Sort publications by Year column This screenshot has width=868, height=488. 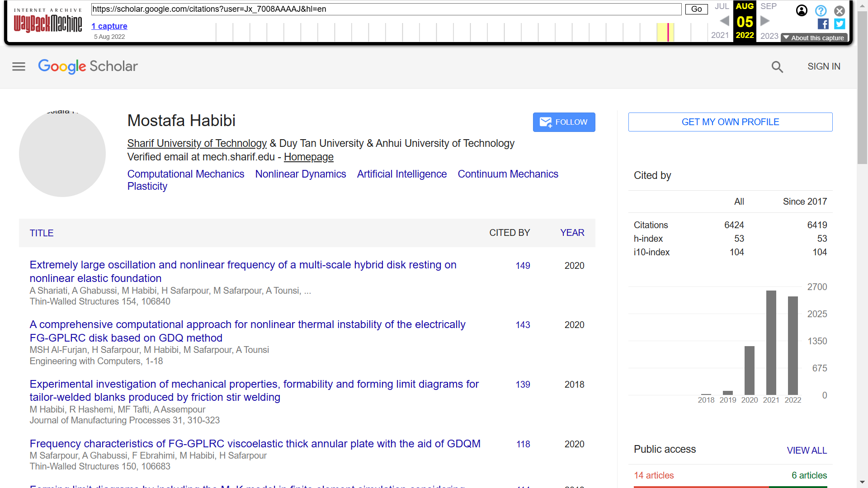point(572,233)
